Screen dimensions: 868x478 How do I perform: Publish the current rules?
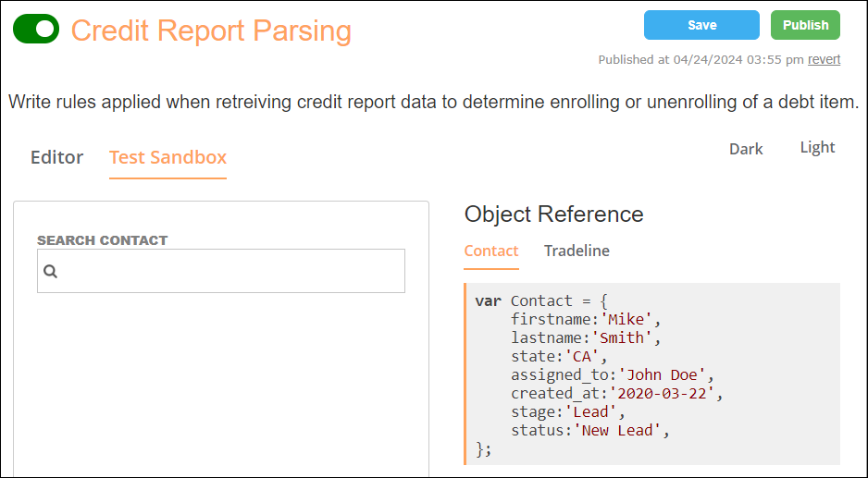[x=805, y=26]
